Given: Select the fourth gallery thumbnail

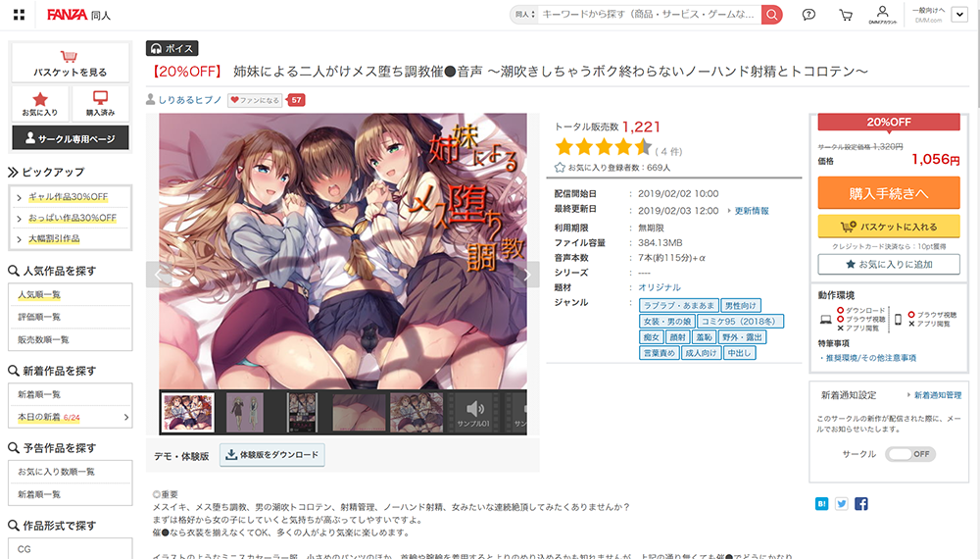Looking at the screenshot, I should pos(359,412).
